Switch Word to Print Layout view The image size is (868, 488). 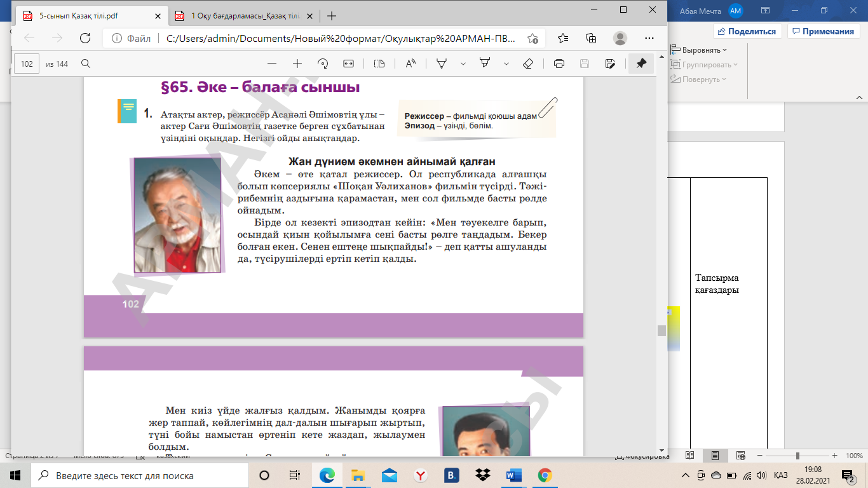pos(715,456)
